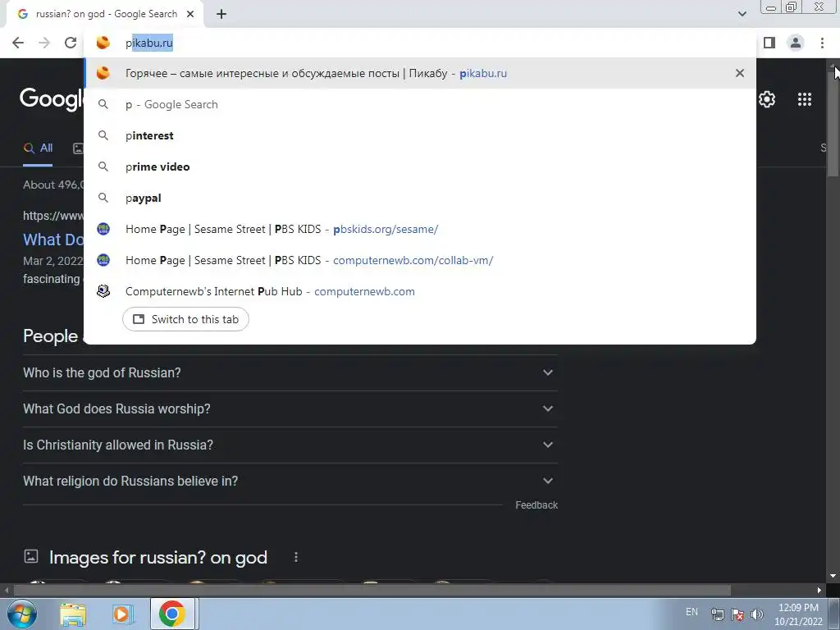Click the horizontal scrollbar thumb
Image resolution: width=840 pixels, height=630 pixels.
pyautogui.click(x=372, y=591)
